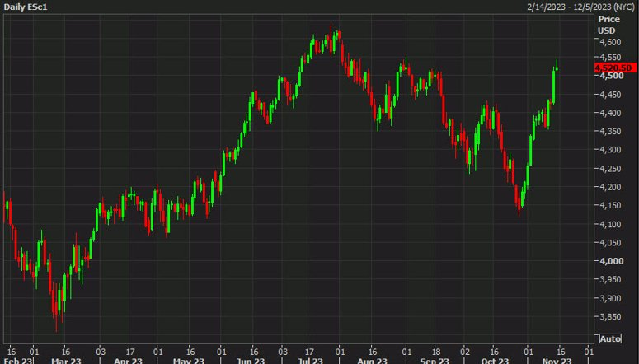Click the 3,850 price axis label
639x364 pixels.
[610, 317]
